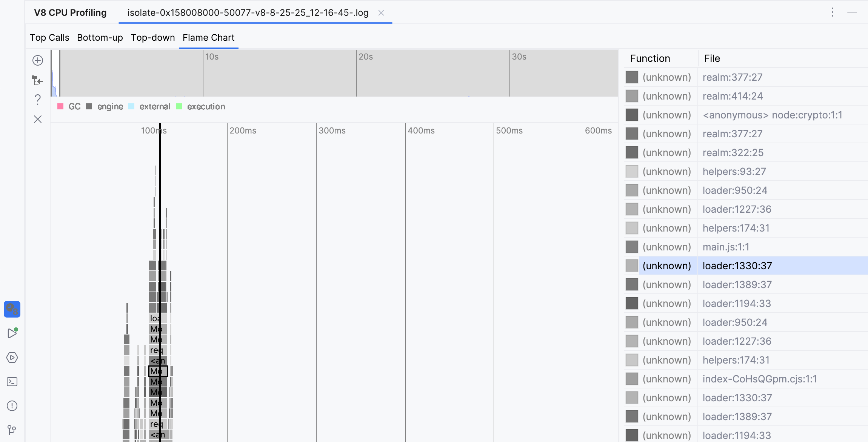
Task: Open the Run tool window icon
Action: [12, 333]
